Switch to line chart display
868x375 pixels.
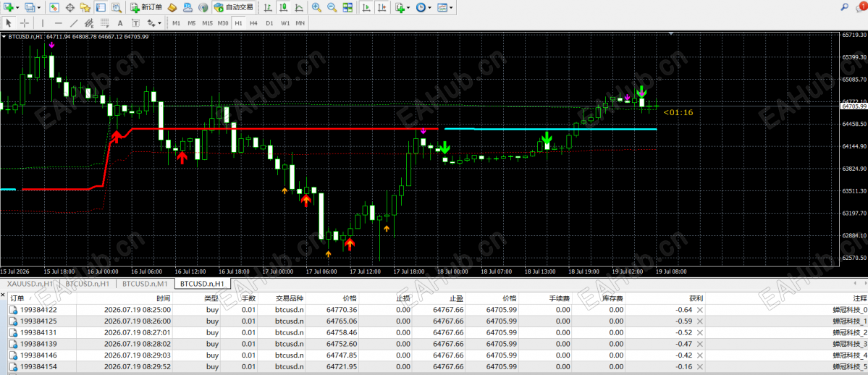click(x=299, y=8)
